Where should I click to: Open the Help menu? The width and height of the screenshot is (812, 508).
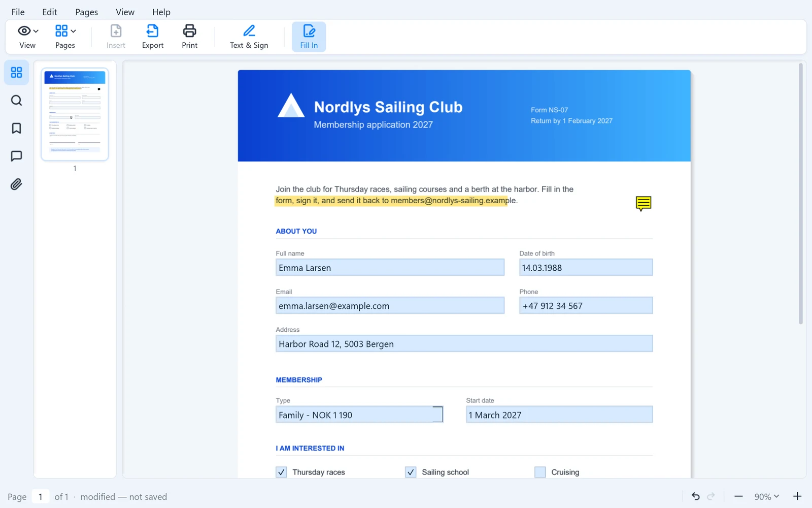click(x=161, y=12)
